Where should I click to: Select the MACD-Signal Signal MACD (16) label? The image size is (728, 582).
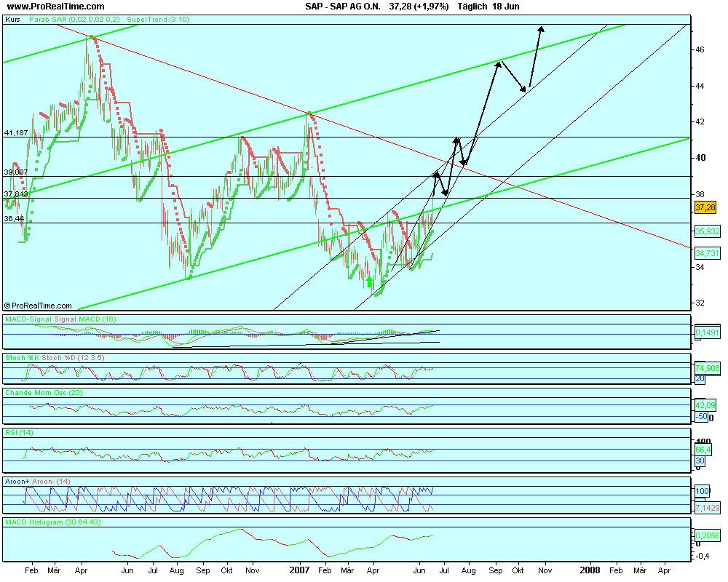point(60,319)
